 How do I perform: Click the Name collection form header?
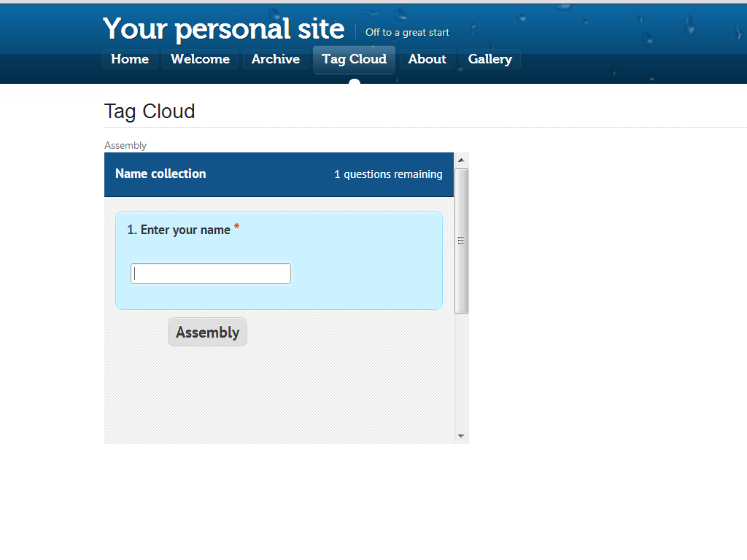160,174
